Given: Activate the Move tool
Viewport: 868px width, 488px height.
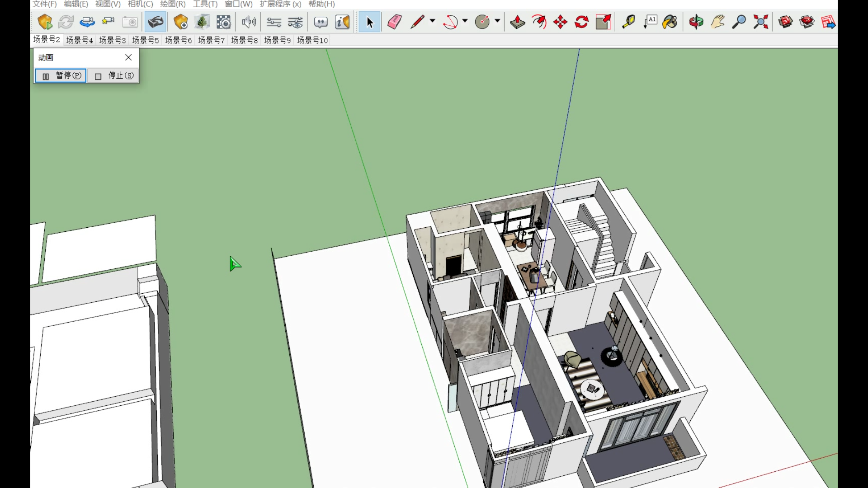Looking at the screenshot, I should 560,22.
